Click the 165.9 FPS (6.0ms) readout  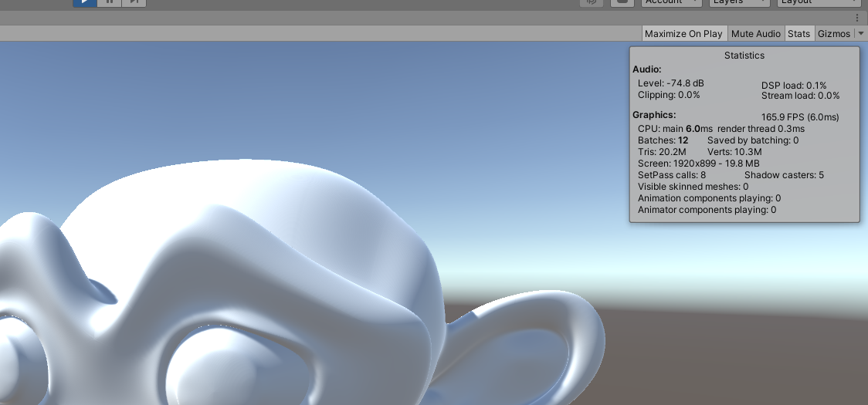pyautogui.click(x=800, y=117)
